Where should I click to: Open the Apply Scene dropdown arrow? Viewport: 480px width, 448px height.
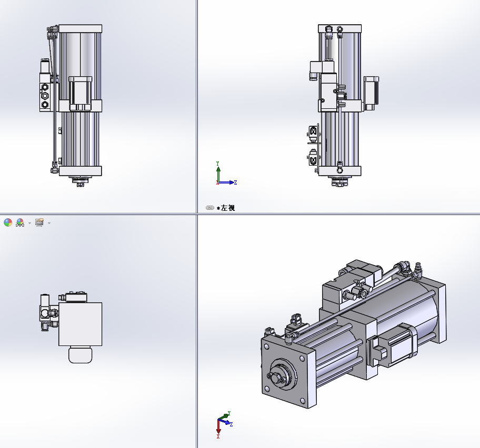[x=29, y=223]
